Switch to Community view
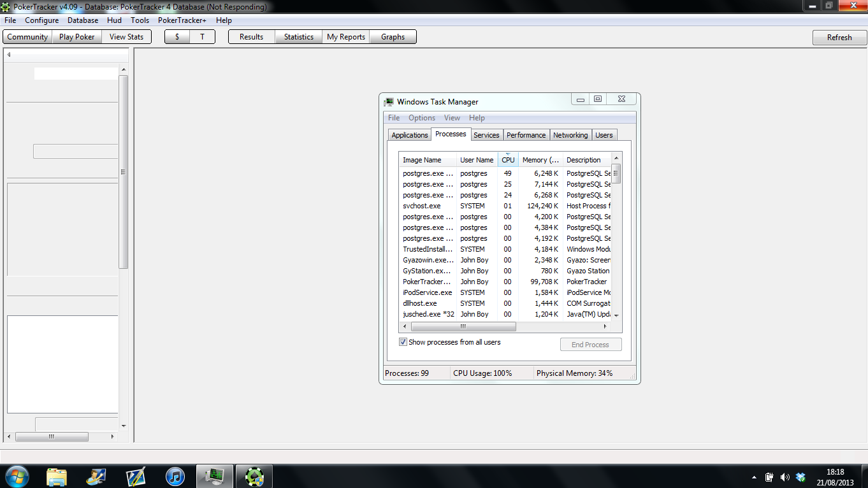This screenshot has height=488, width=868. 27,37
